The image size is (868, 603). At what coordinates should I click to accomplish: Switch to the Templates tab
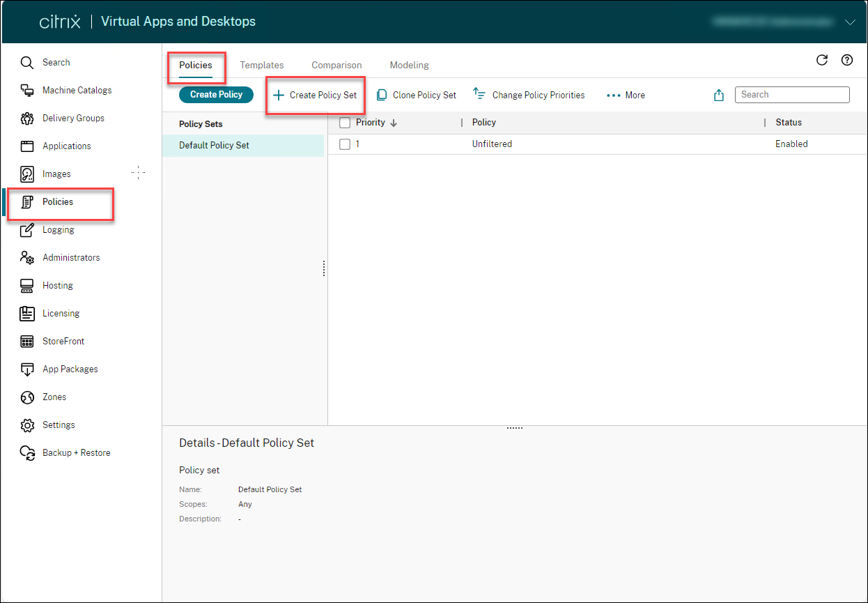pyautogui.click(x=261, y=64)
